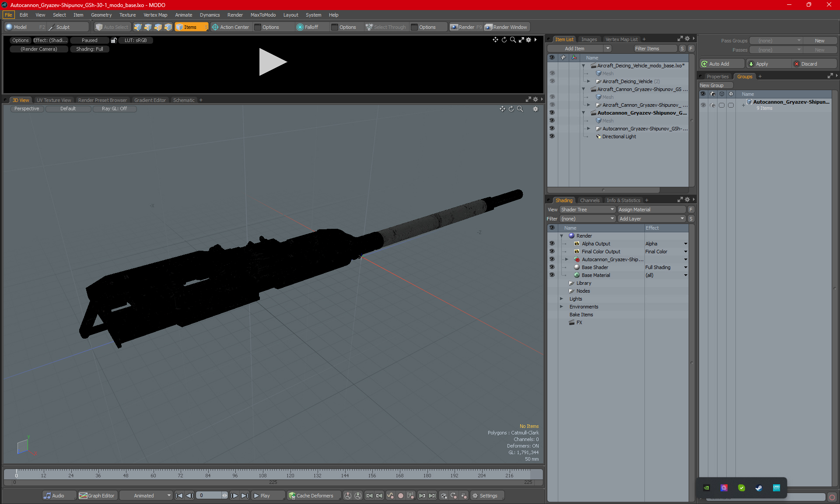This screenshot has height=504, width=840.
Task: Click the record autokey circle icon
Action: click(400, 496)
